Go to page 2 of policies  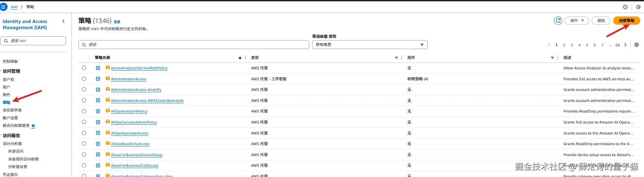pos(564,45)
